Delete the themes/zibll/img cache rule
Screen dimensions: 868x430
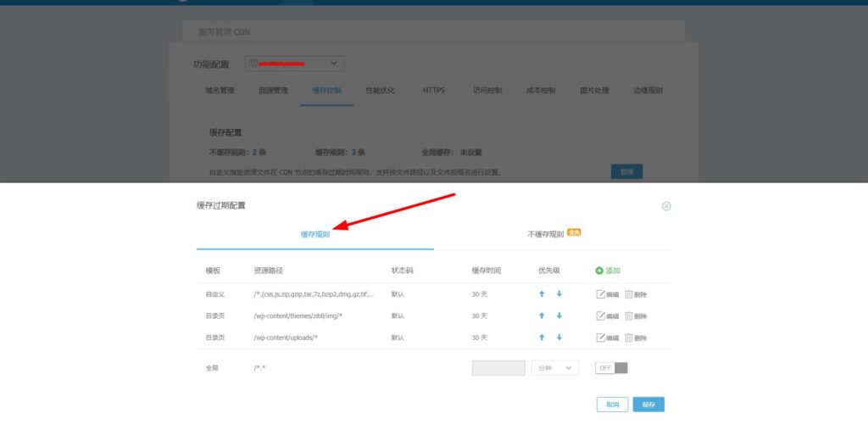click(636, 316)
